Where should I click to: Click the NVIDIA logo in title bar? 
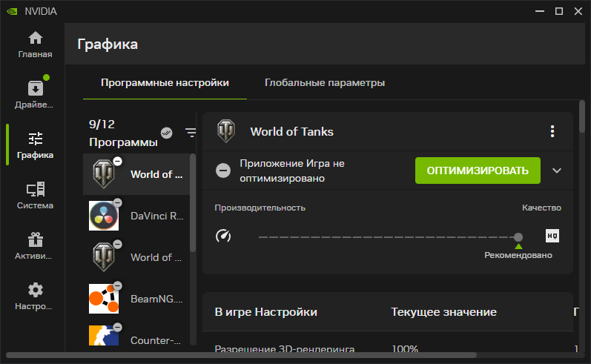tap(12, 11)
